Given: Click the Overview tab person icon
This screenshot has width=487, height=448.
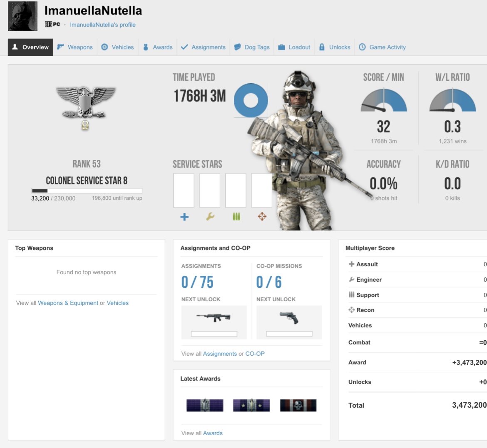Looking at the screenshot, I should pos(15,47).
